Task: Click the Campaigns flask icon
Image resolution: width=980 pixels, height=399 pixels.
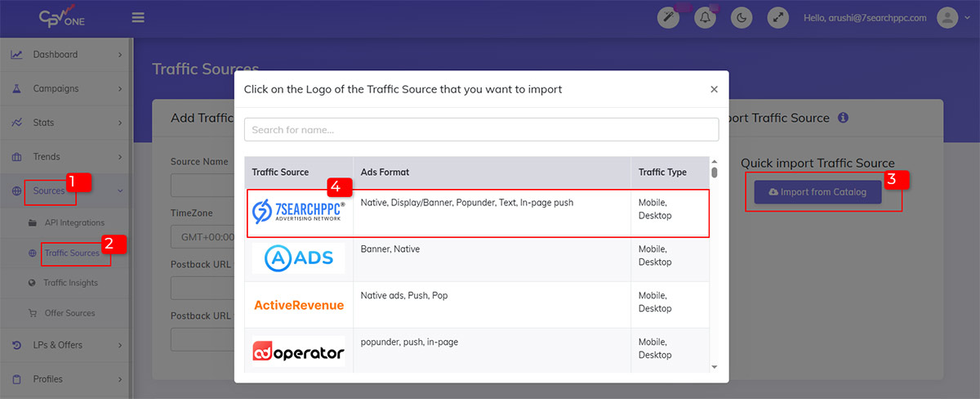Action: [16, 88]
